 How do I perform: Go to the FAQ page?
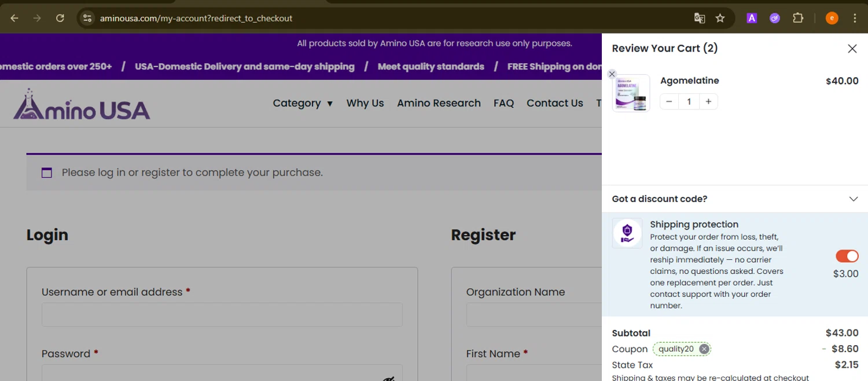[503, 103]
